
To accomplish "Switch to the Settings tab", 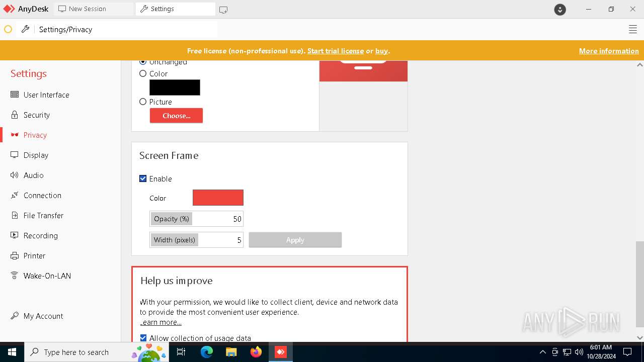I will [176, 9].
